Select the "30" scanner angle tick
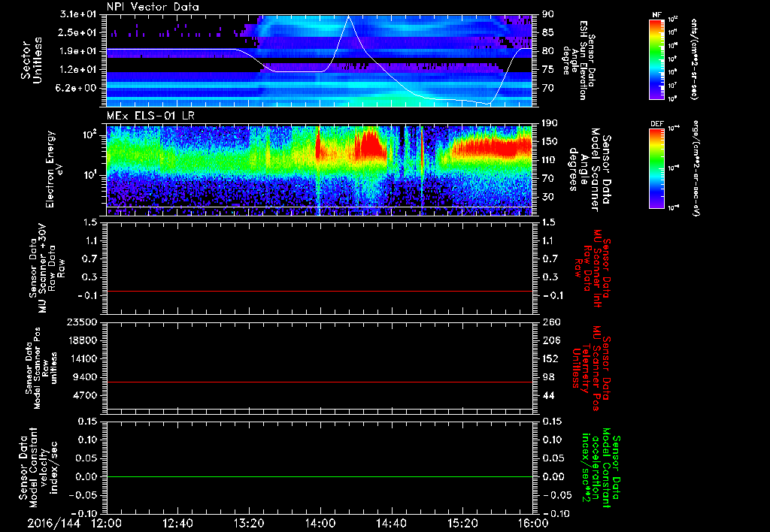Screen dimensions: 770x532 click(x=547, y=197)
